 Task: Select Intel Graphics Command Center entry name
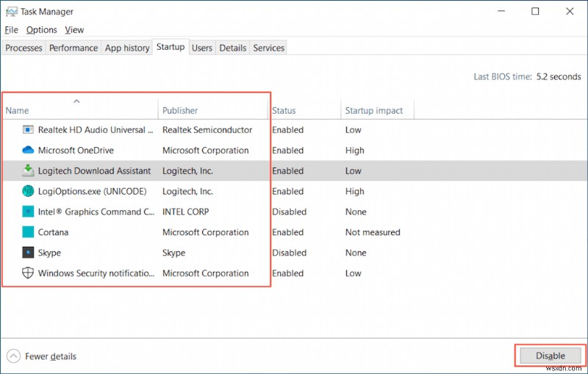coord(96,212)
